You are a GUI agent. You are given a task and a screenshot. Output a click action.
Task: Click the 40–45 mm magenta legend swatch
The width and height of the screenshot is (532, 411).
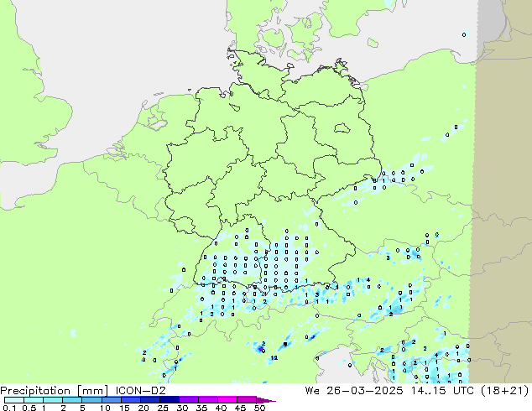227,400
